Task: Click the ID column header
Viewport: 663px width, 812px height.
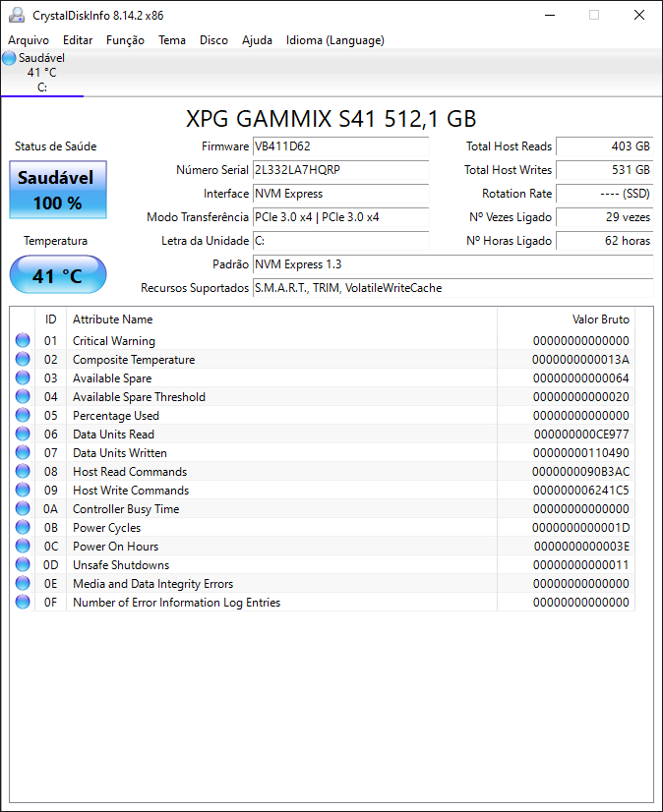Action: pos(50,319)
